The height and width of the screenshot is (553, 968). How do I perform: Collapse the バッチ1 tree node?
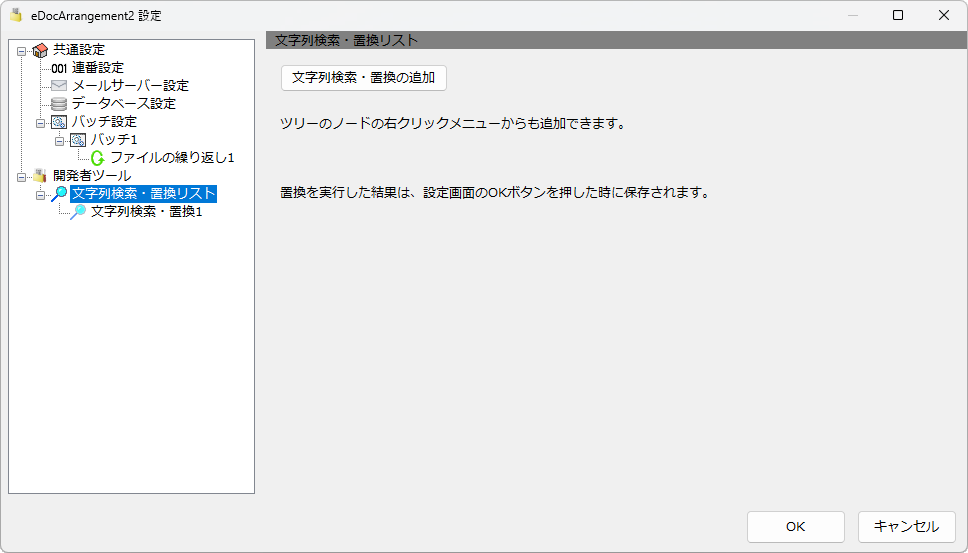click(59, 141)
